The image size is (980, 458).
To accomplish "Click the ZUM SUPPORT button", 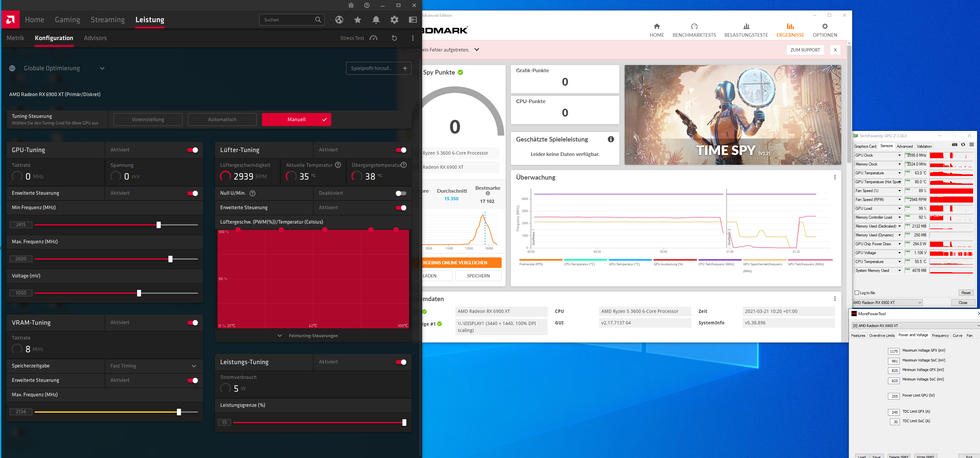I will [x=805, y=50].
